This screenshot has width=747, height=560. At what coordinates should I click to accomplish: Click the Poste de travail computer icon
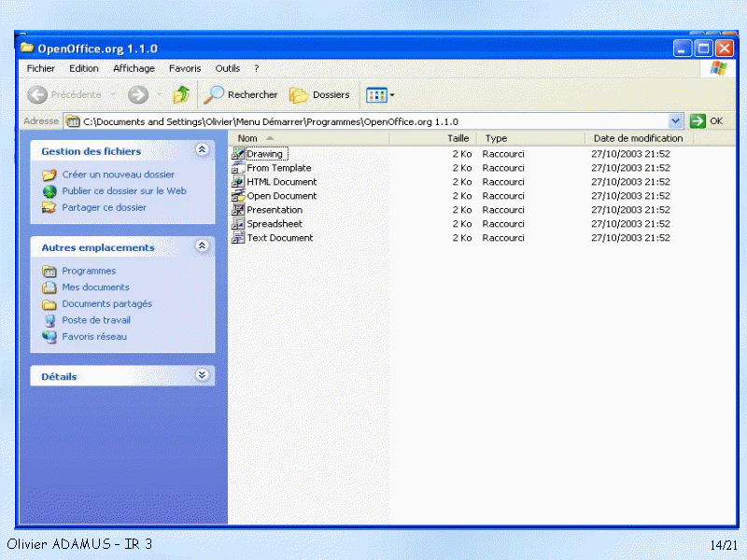click(x=49, y=320)
